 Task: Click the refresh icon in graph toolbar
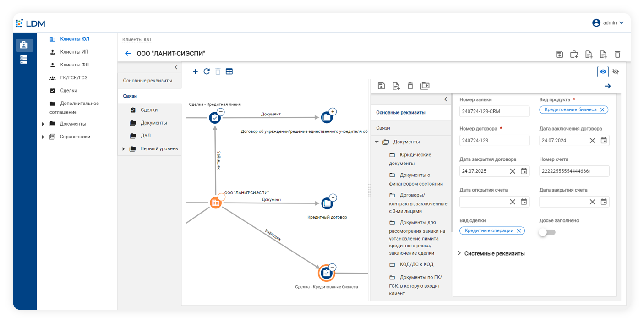[x=207, y=71]
